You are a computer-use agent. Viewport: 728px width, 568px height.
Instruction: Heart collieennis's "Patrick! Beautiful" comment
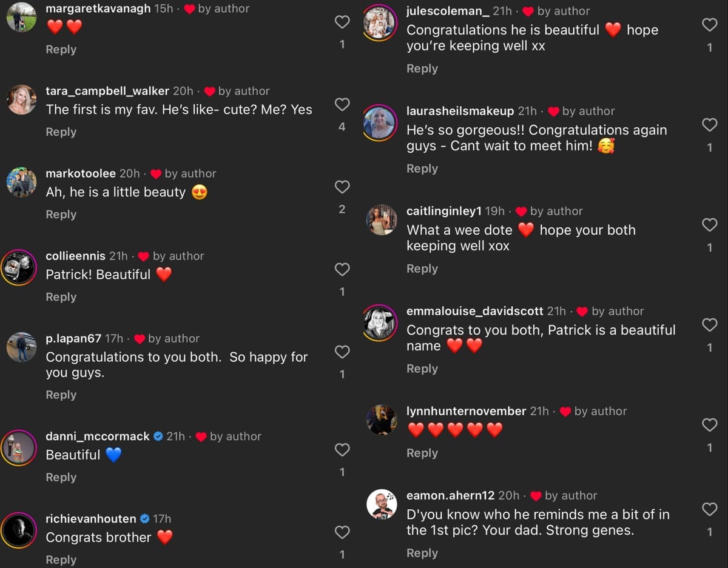click(342, 270)
